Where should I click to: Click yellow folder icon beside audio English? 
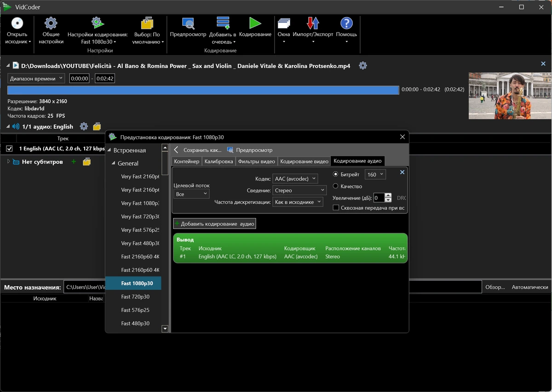pyautogui.click(x=97, y=126)
